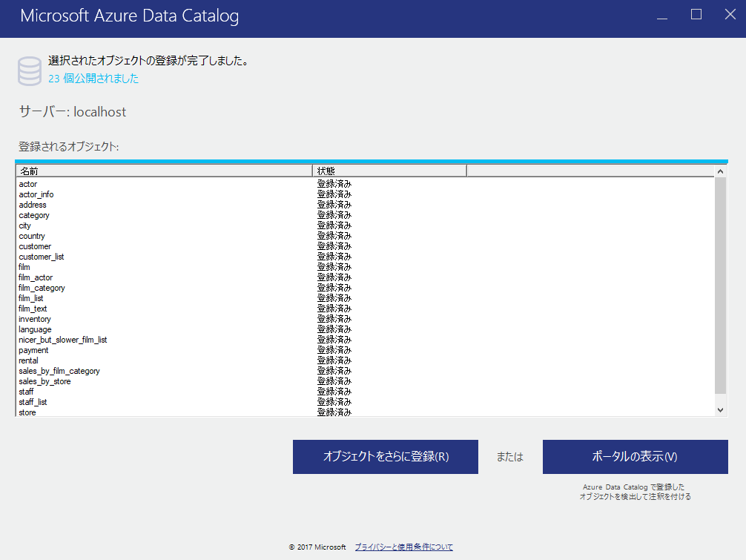Select the 'country' row
Screen dimensions: 746x560
tap(366, 236)
